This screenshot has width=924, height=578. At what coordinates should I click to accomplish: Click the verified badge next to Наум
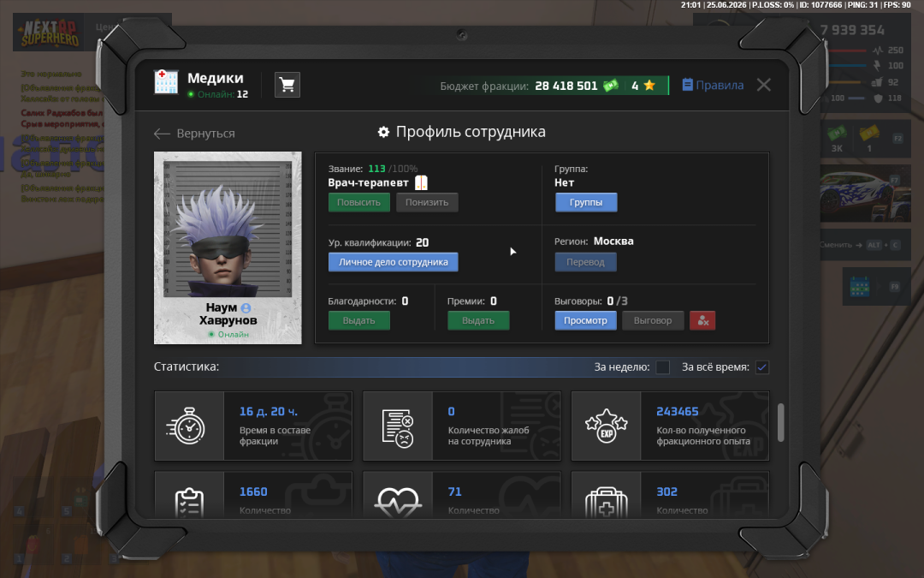(246, 308)
